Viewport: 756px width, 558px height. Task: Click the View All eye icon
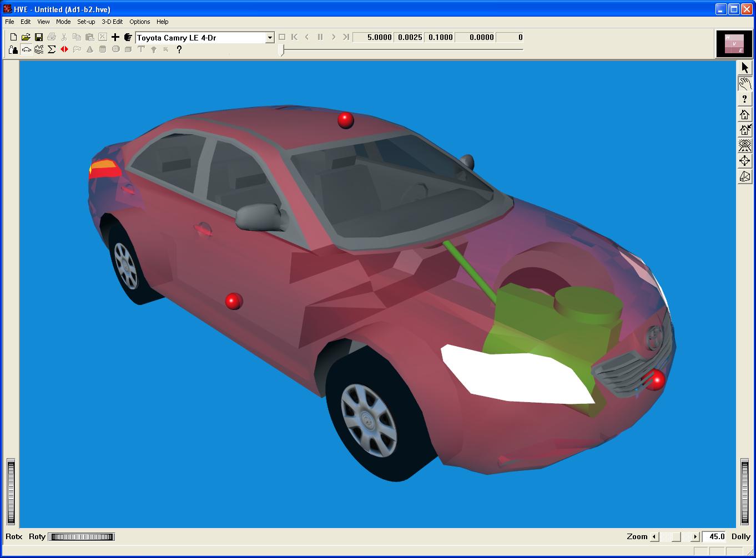point(745,146)
